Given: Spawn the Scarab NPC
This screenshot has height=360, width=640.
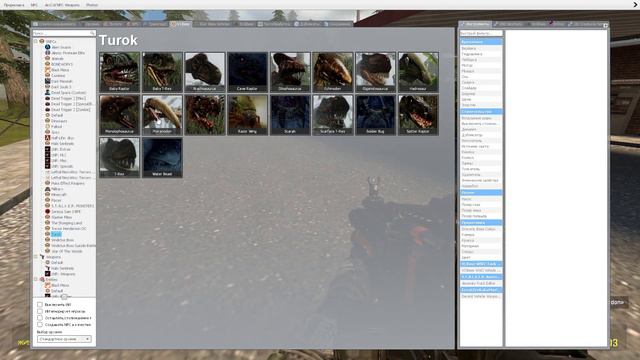Looking at the screenshot, I should coord(290,115).
